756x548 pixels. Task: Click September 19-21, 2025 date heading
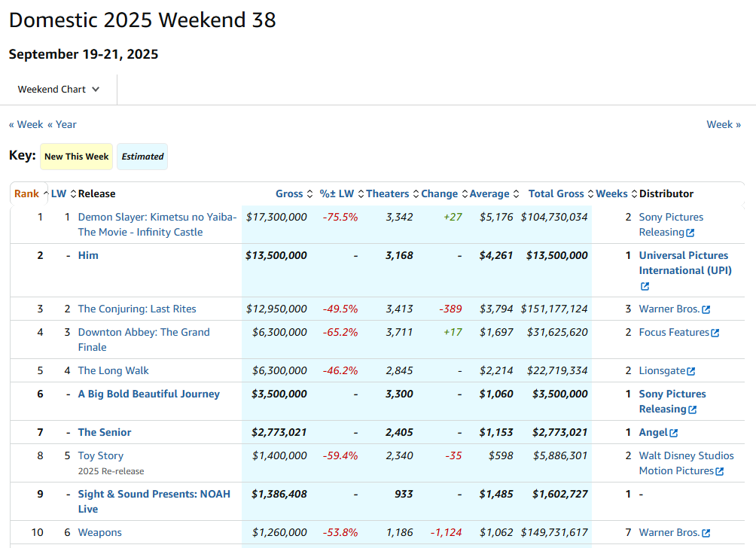coord(84,54)
